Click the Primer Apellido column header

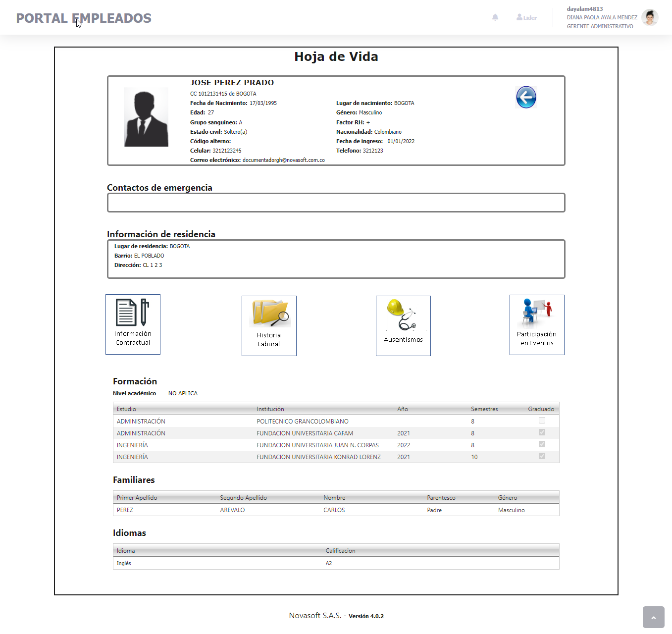click(x=137, y=498)
